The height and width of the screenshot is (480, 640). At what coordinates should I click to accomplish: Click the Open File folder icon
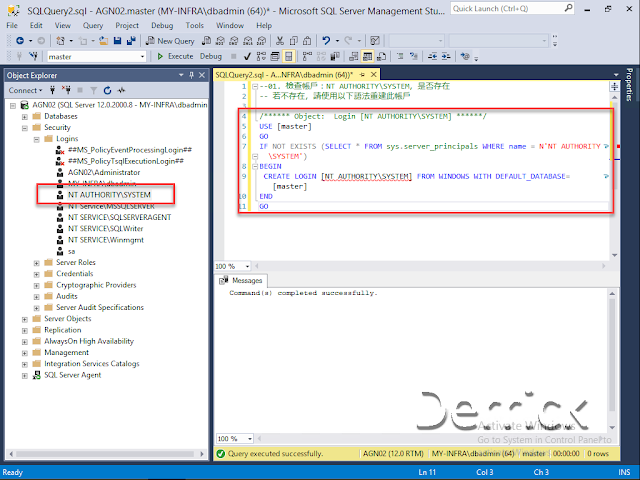coord(104,41)
